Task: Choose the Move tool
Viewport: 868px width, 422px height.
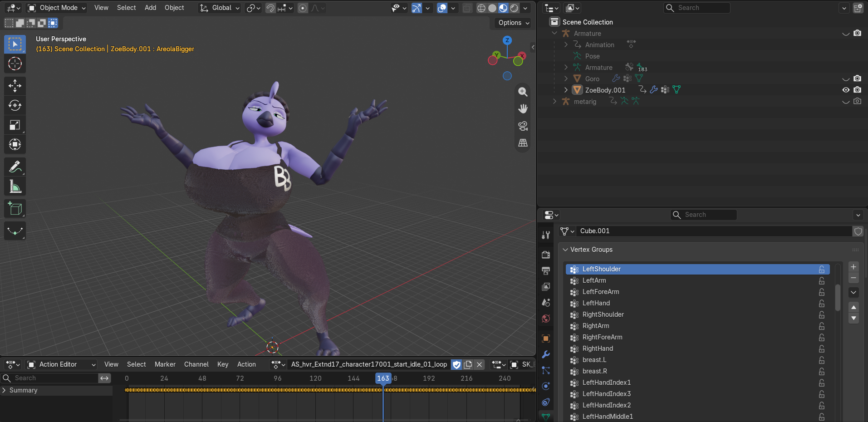Action: coord(15,86)
